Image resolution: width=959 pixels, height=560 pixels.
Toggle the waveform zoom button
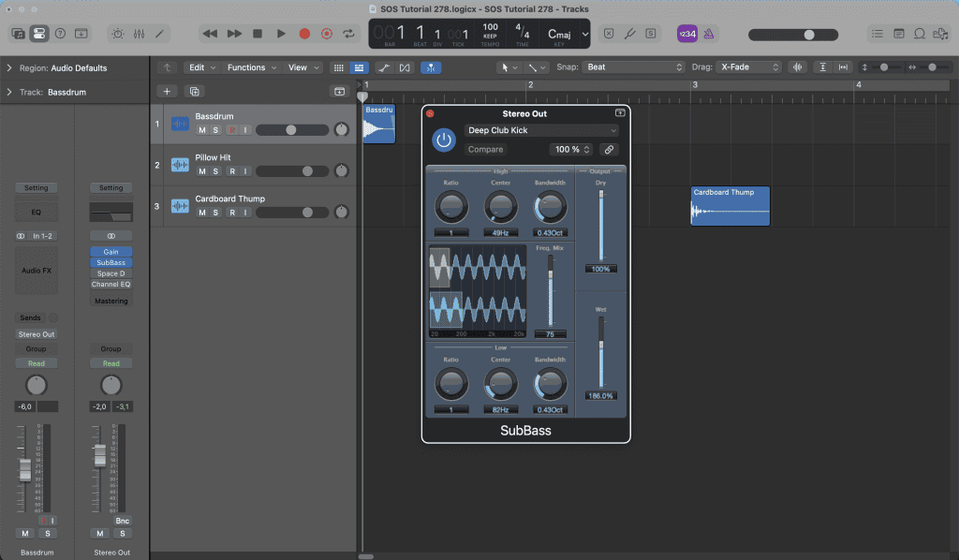click(798, 67)
